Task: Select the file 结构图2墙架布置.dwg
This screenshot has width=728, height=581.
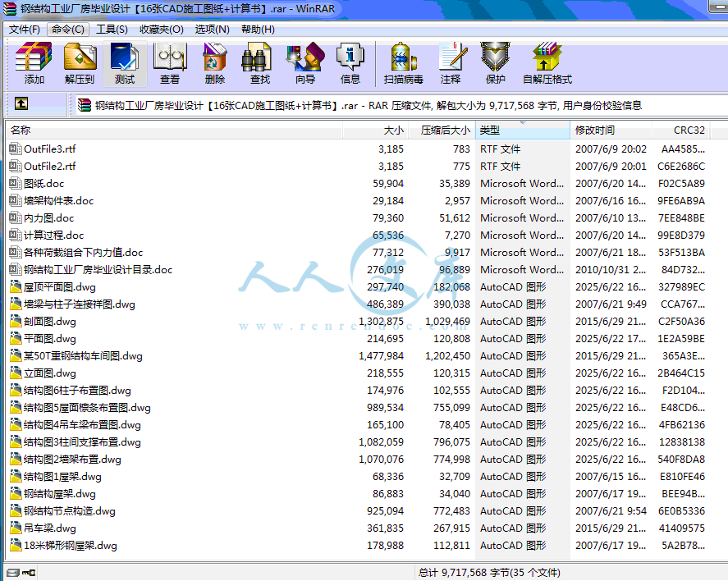Action: pos(72,459)
